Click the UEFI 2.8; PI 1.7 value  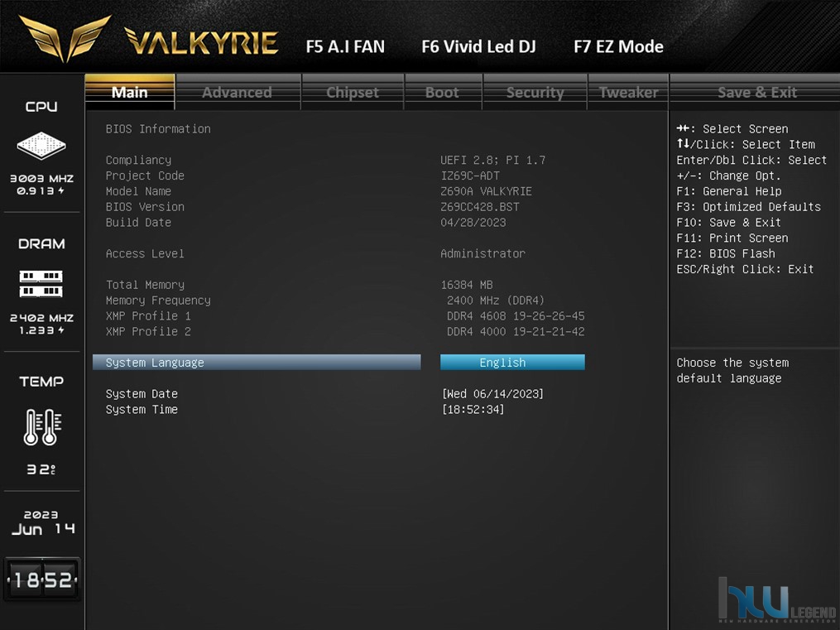(x=493, y=160)
